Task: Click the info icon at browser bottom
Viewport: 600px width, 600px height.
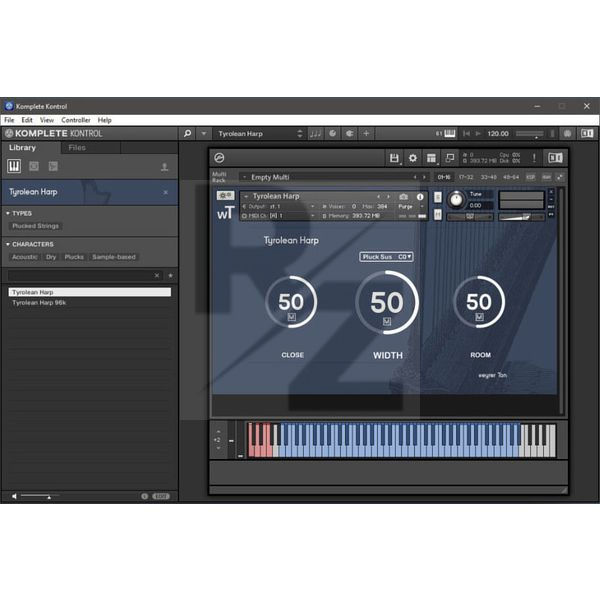Action: point(144,496)
